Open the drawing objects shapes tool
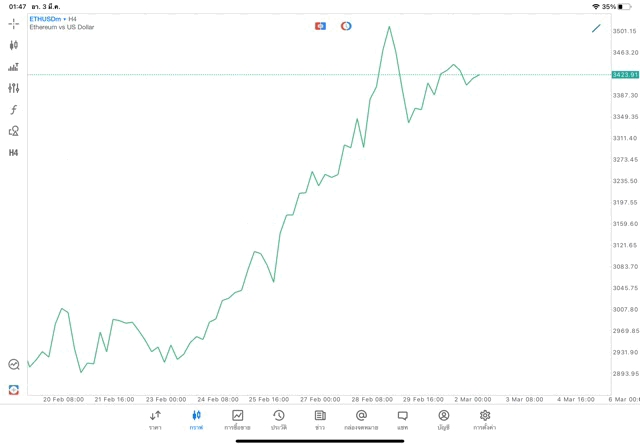 (13, 131)
